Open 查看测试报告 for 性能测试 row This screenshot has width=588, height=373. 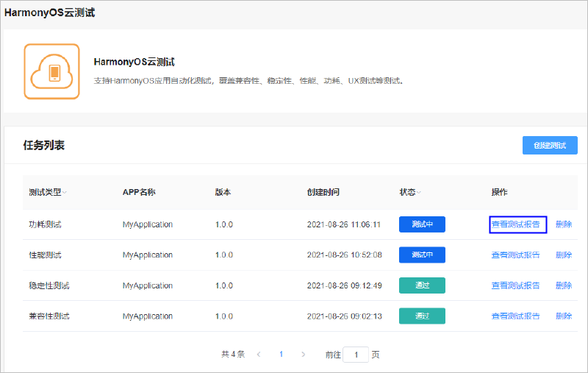click(x=516, y=255)
